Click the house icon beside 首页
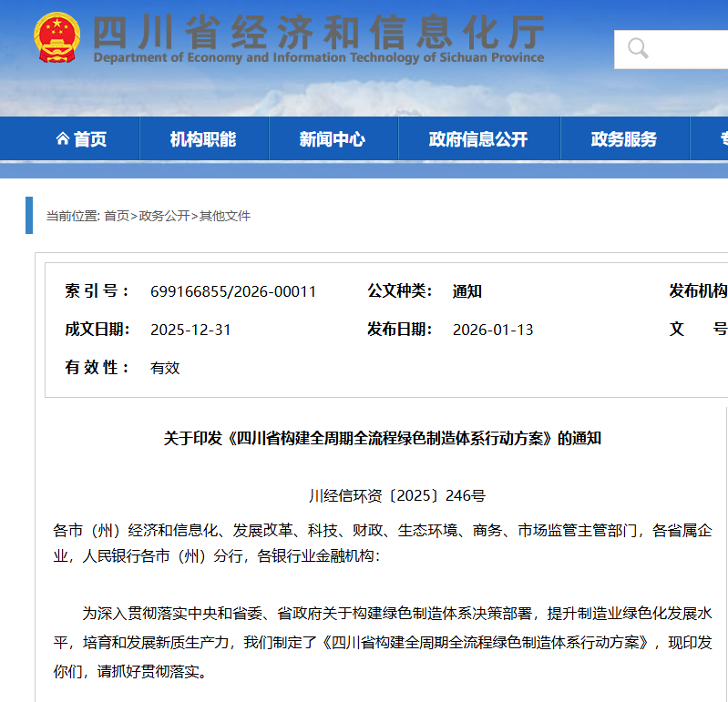The height and width of the screenshot is (702, 728). pos(62,139)
